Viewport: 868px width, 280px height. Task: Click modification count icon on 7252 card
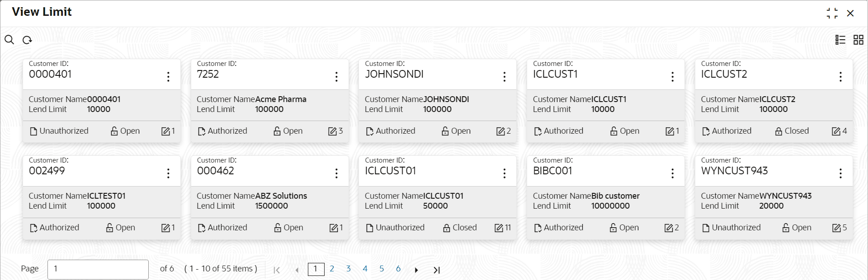(332, 131)
